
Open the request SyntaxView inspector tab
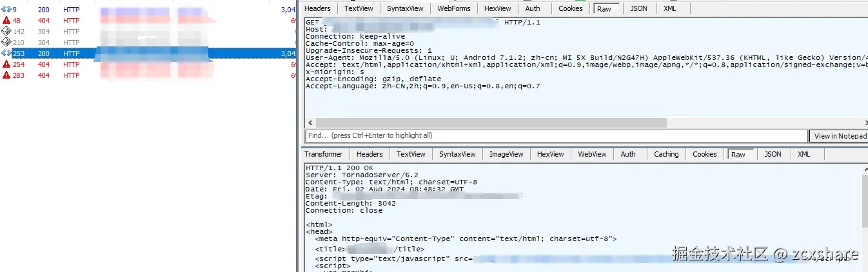(405, 8)
